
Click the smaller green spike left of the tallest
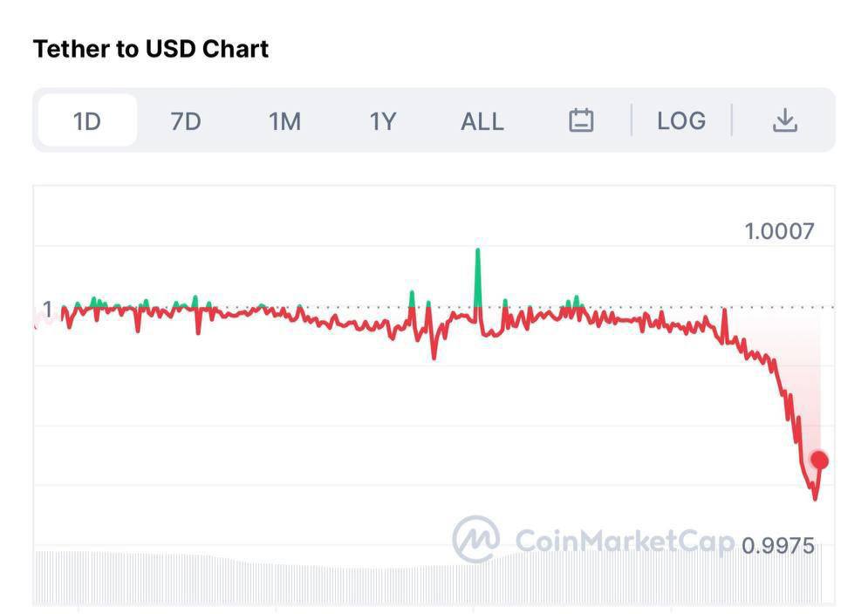(412, 294)
